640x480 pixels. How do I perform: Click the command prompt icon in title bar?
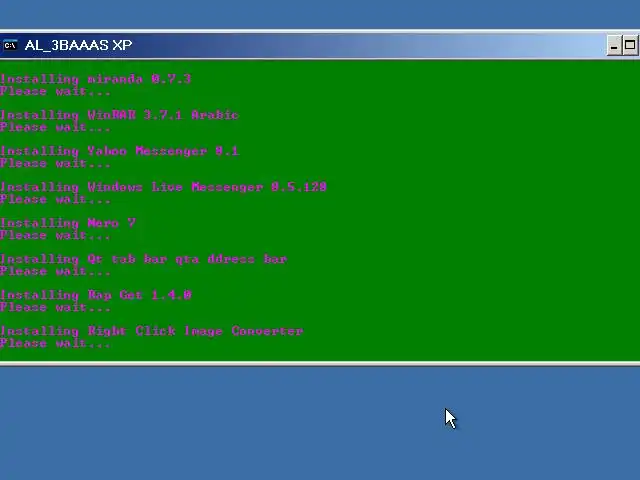[10, 45]
